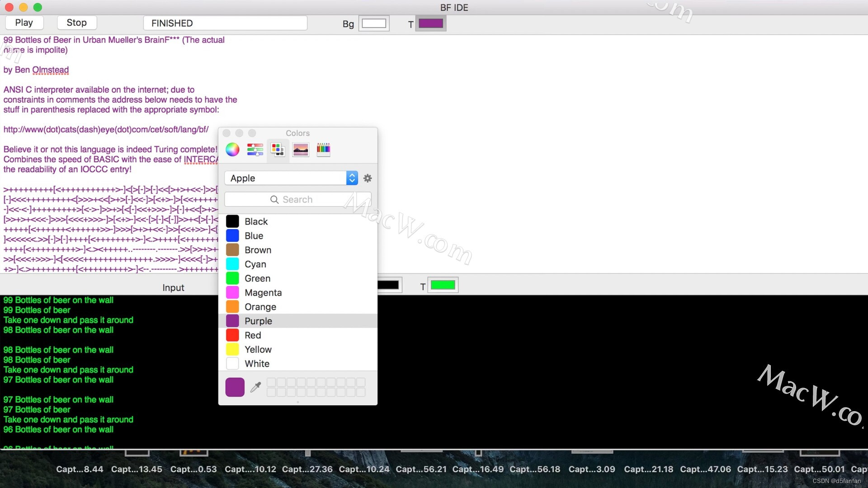Open the Apple palette dropdown
Viewport: 868px width, 488px height.
pos(352,178)
